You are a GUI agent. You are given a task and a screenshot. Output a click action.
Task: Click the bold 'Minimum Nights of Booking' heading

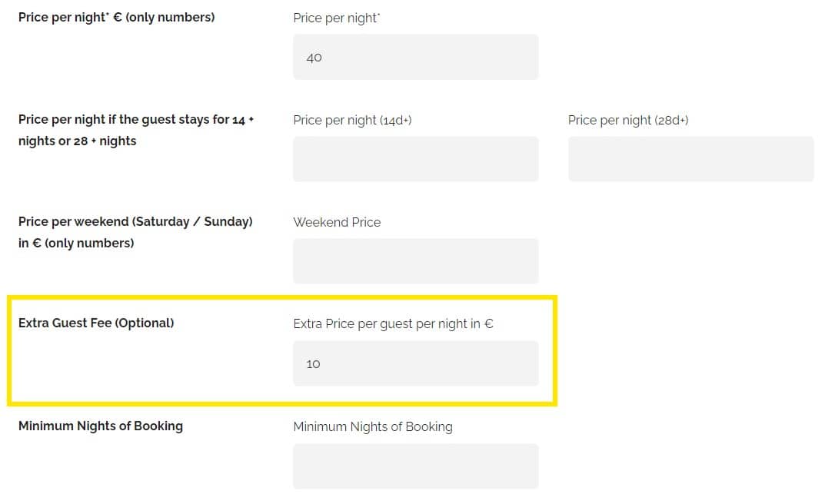coord(101,426)
